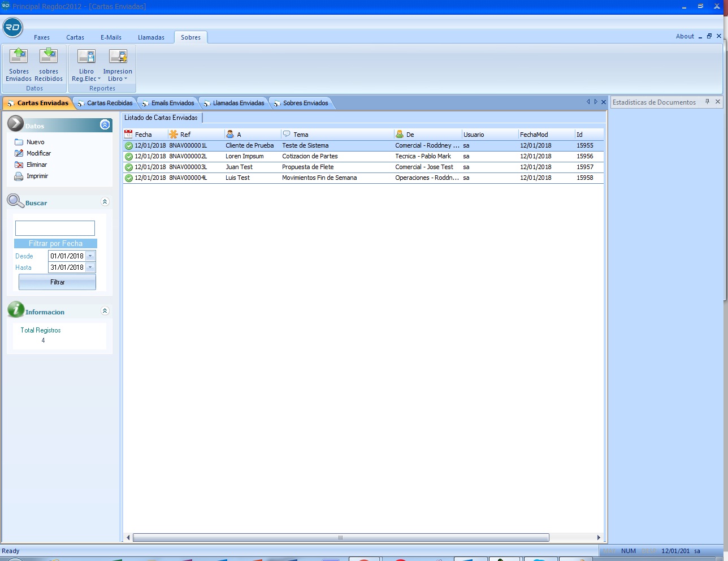Click the Filtrar por Fecha header
The height and width of the screenshot is (561, 728).
tap(55, 243)
